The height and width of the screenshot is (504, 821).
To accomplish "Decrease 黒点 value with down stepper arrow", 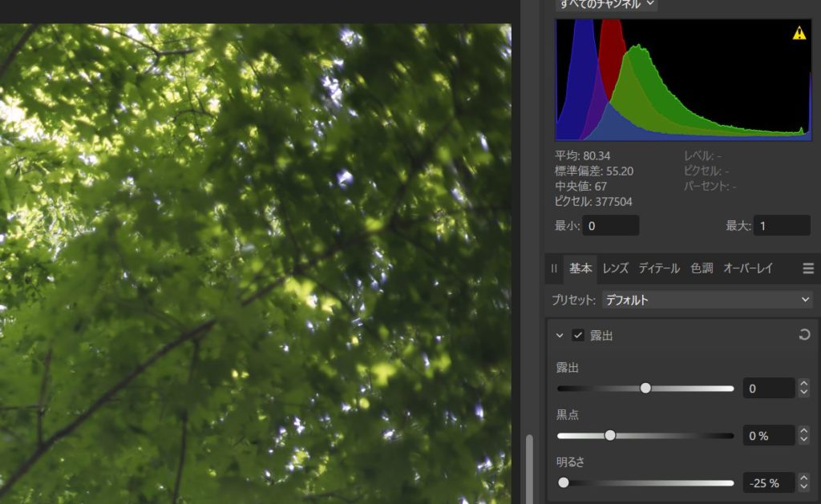I will click(x=803, y=440).
